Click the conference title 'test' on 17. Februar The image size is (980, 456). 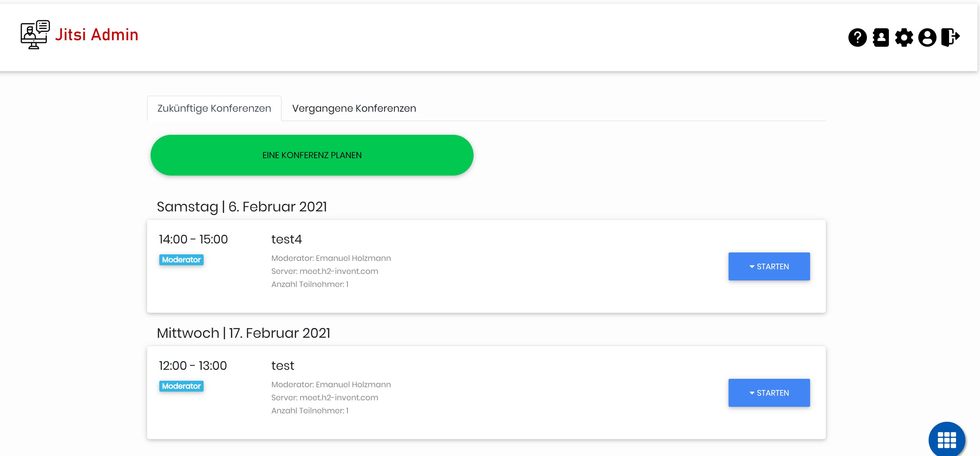click(x=283, y=366)
